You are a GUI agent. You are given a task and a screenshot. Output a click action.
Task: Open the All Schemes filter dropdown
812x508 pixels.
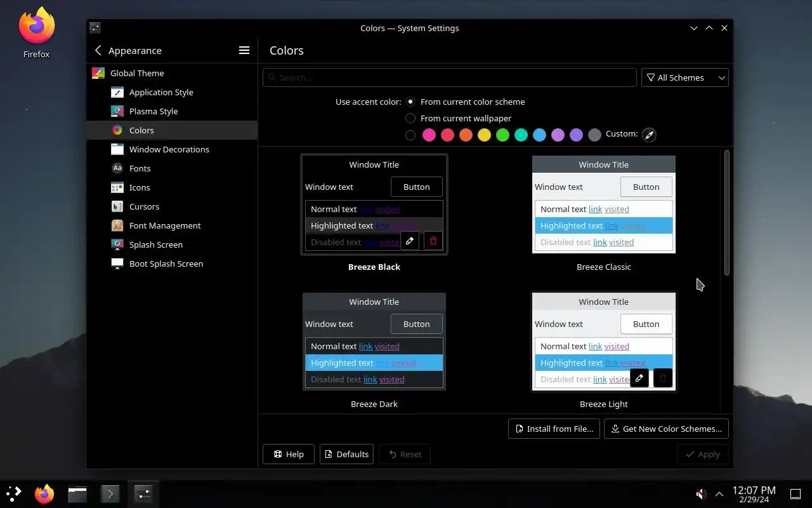pyautogui.click(x=685, y=77)
